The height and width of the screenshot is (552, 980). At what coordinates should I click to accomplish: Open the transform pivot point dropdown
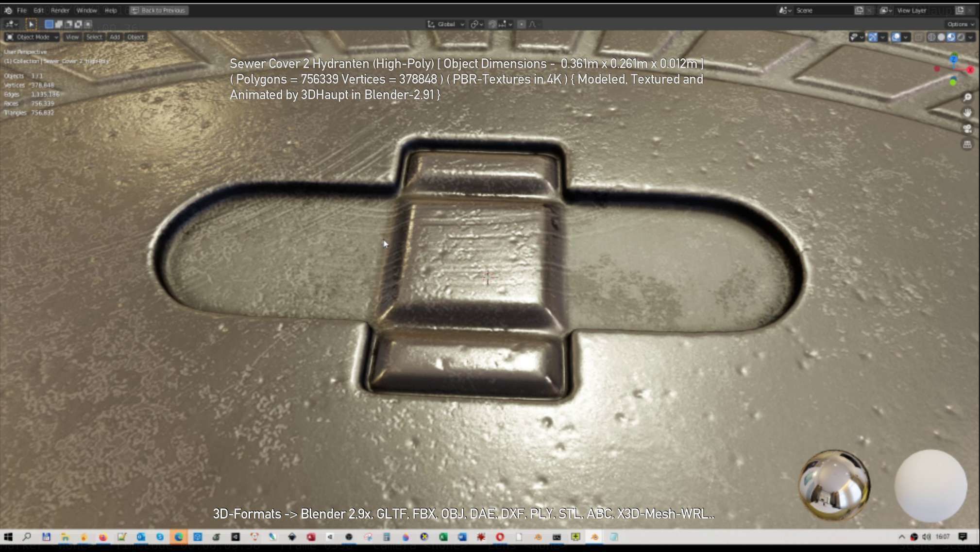tap(477, 24)
